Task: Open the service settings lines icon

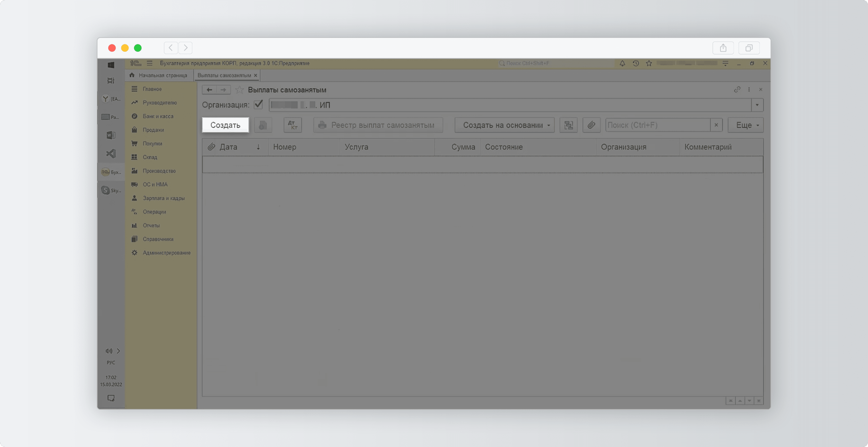Action: tap(725, 63)
